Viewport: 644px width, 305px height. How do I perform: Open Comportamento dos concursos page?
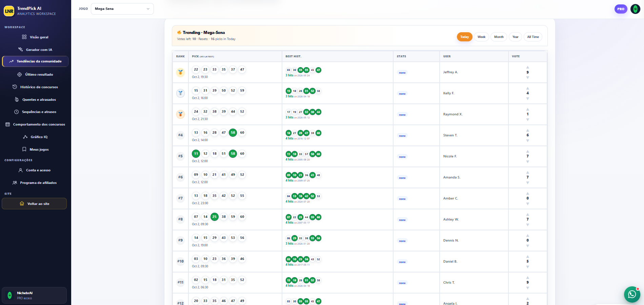[x=35, y=124]
